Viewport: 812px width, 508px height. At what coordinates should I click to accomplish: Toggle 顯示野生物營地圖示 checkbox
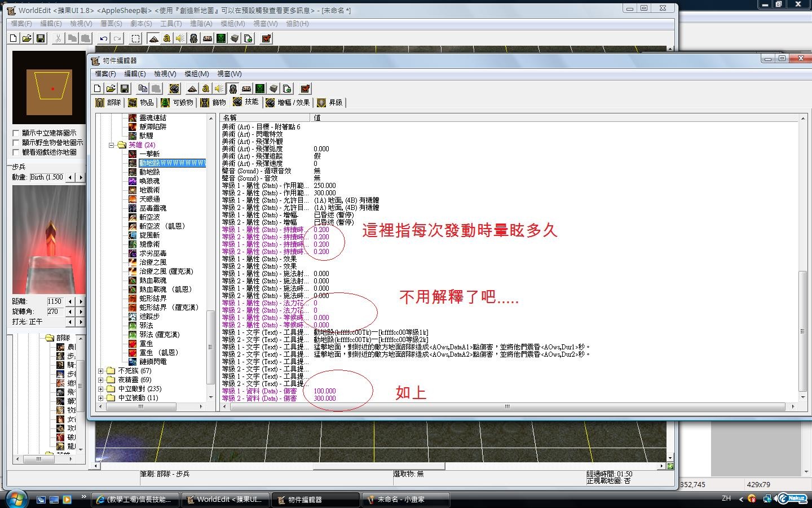point(16,143)
